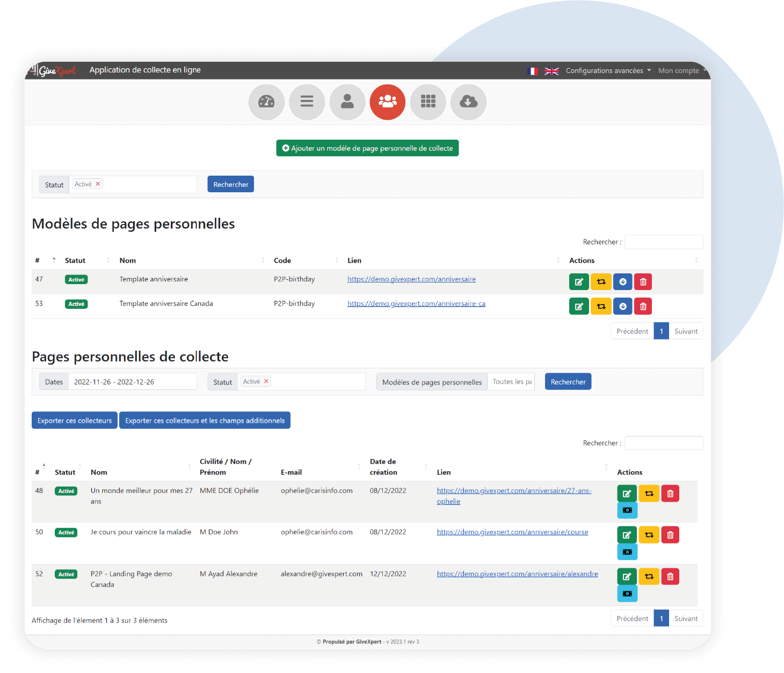
Task: Delete the Je cours pour vaincre page
Action: (670, 534)
